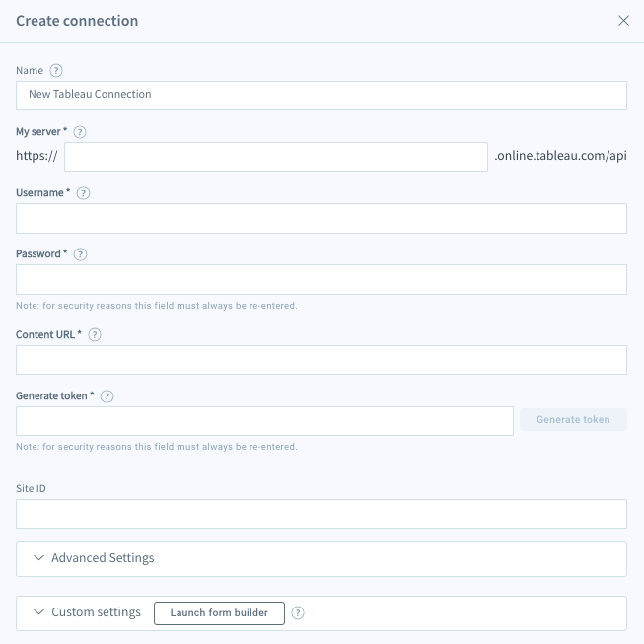Click help icon next to Name label
Screen dimensions: 644x644
coord(56,70)
